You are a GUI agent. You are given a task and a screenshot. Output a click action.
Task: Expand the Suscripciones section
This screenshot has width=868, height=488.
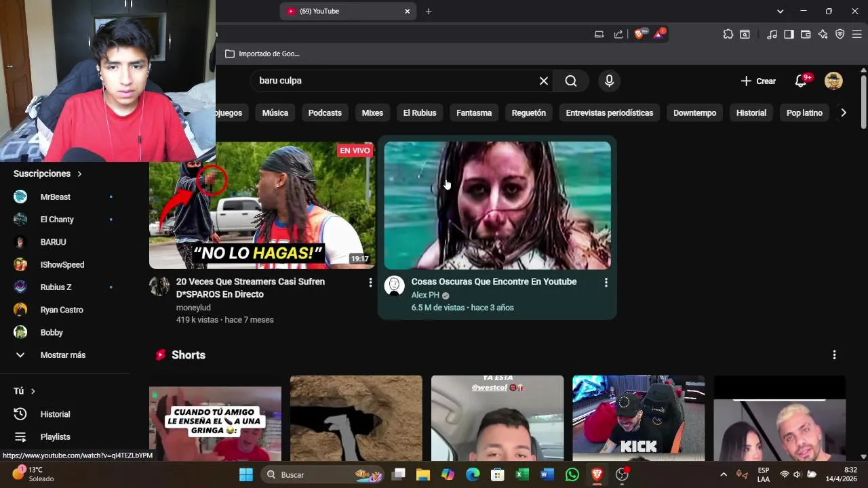pyautogui.click(x=47, y=174)
